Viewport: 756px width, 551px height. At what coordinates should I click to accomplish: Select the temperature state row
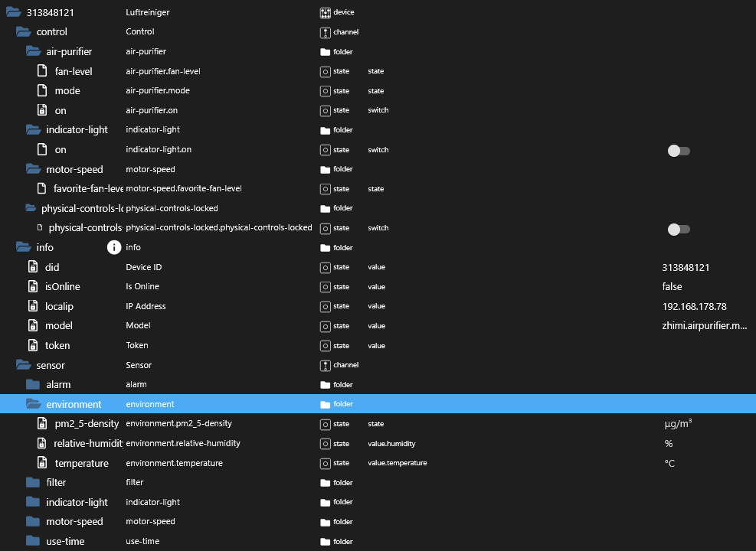[x=81, y=463]
